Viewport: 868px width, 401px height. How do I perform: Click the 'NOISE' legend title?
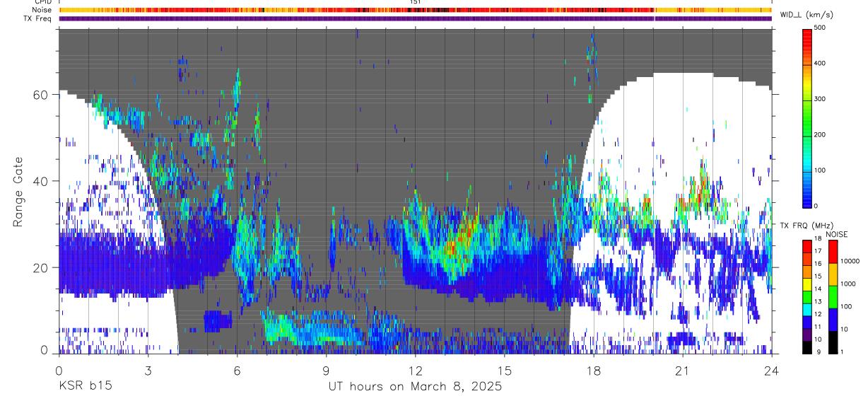click(837, 233)
